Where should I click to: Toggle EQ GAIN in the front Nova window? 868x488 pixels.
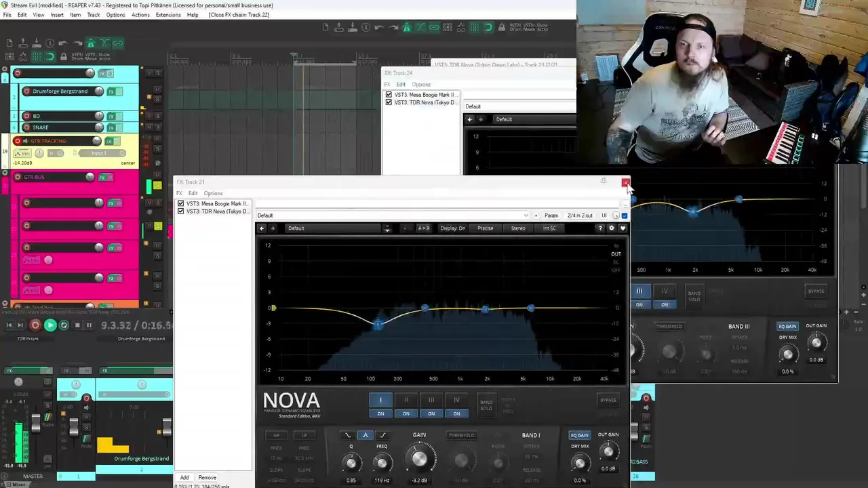(x=580, y=435)
